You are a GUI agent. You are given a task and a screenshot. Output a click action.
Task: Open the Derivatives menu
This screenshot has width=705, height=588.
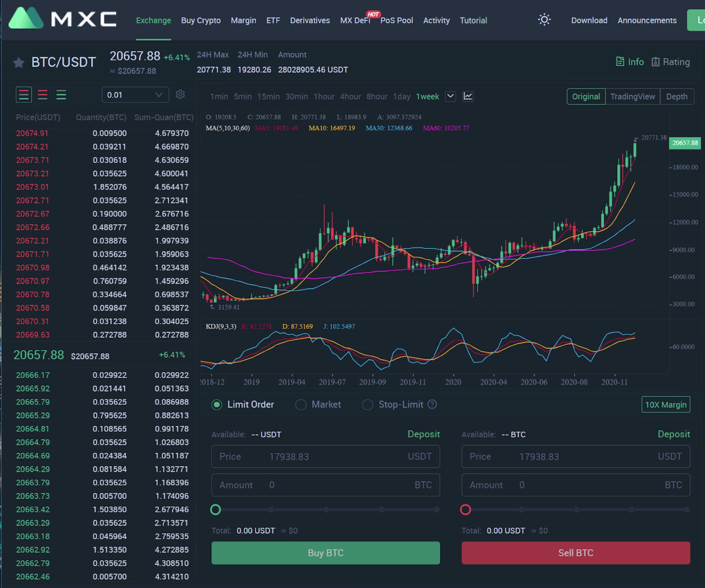pos(310,21)
